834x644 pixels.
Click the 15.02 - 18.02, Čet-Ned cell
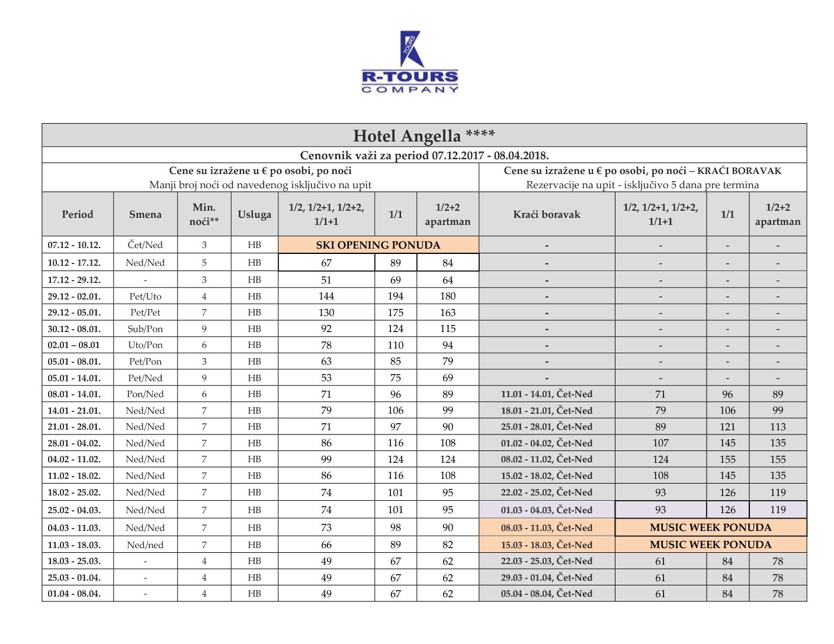pyautogui.click(x=547, y=475)
